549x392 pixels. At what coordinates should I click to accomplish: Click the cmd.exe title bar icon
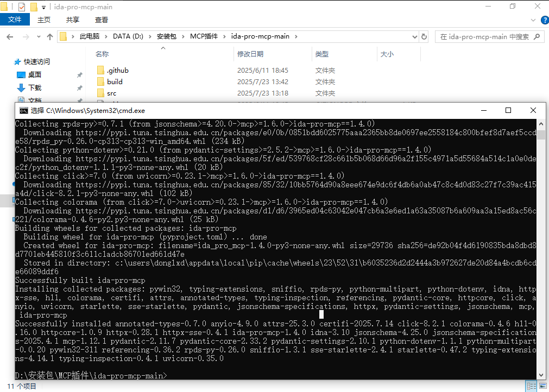tap(23, 110)
